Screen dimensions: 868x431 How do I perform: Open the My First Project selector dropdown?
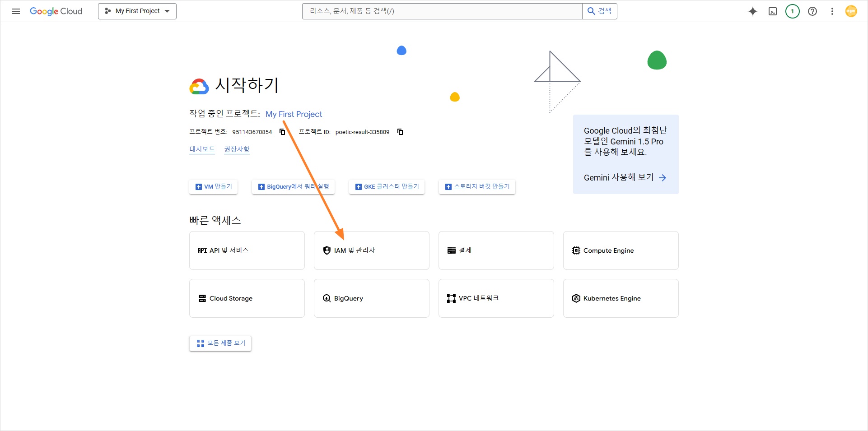click(137, 11)
